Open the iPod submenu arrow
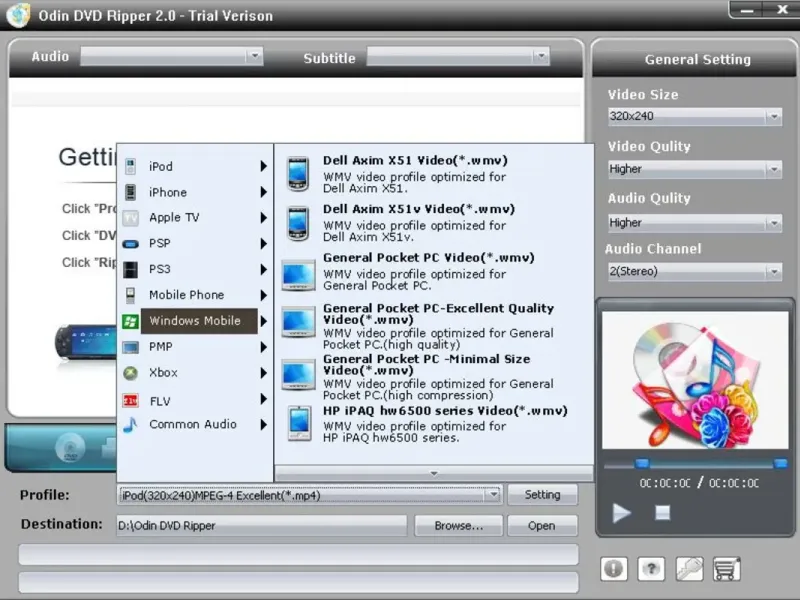The width and height of the screenshot is (800, 600). coord(263,166)
